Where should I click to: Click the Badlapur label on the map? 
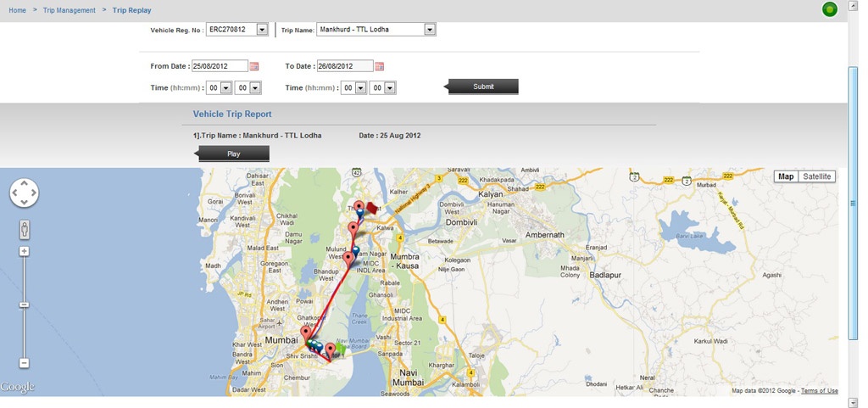click(x=605, y=275)
